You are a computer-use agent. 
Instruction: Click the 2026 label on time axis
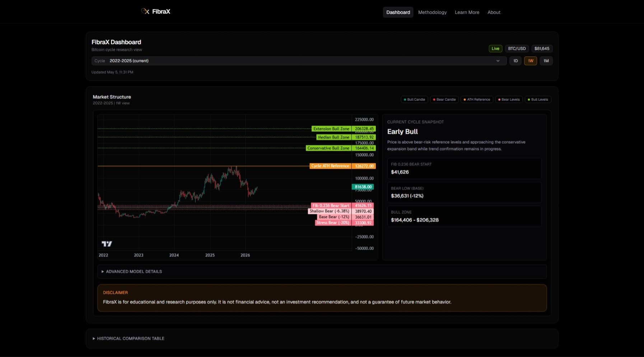pyautogui.click(x=245, y=255)
